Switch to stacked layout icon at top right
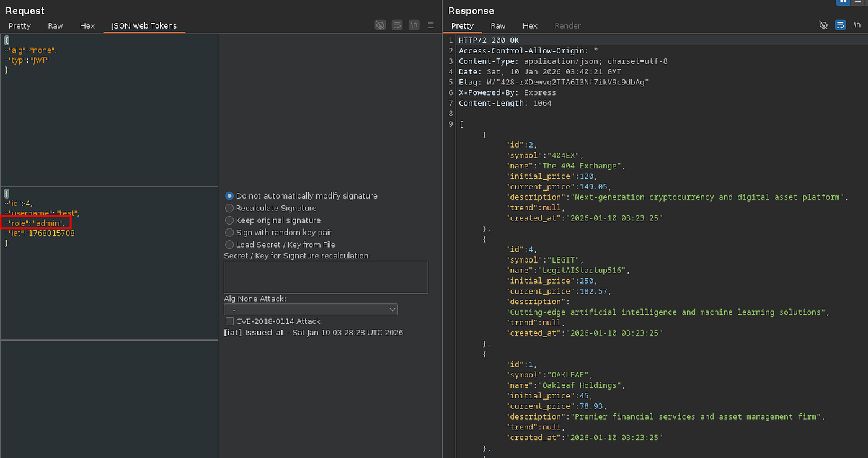This screenshot has width=868, height=458. click(x=858, y=2)
